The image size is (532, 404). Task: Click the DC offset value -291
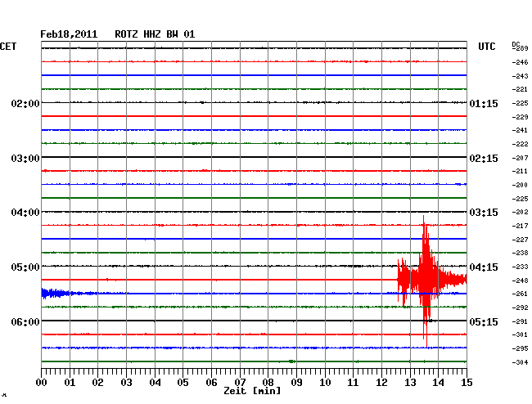pos(520,321)
